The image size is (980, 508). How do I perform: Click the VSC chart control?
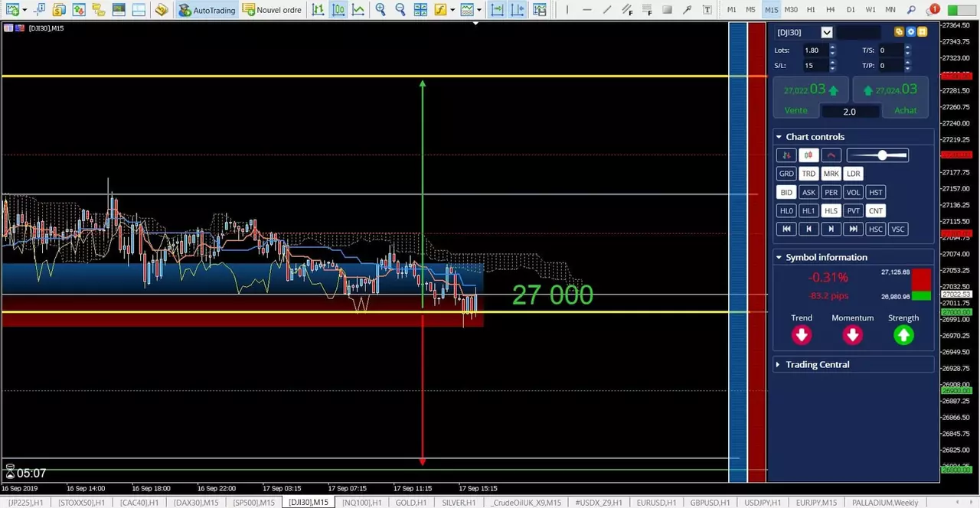(x=897, y=229)
